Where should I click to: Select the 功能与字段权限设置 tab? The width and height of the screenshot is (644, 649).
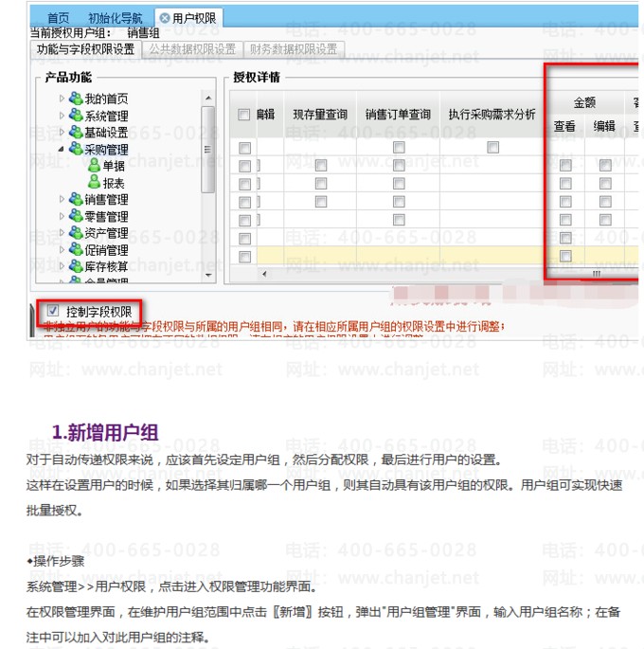[85, 49]
